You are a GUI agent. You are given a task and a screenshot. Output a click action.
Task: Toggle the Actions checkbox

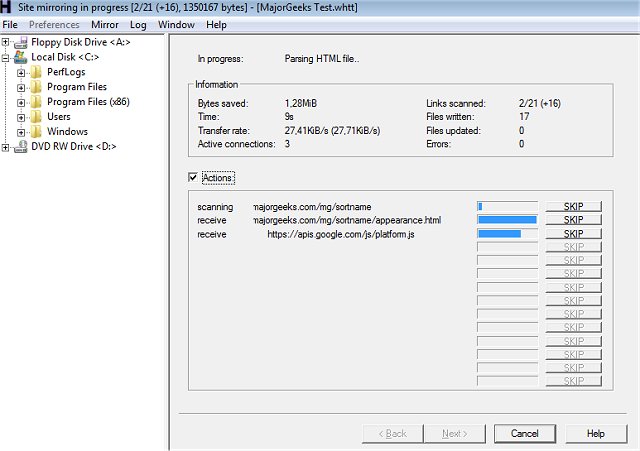pos(193,177)
